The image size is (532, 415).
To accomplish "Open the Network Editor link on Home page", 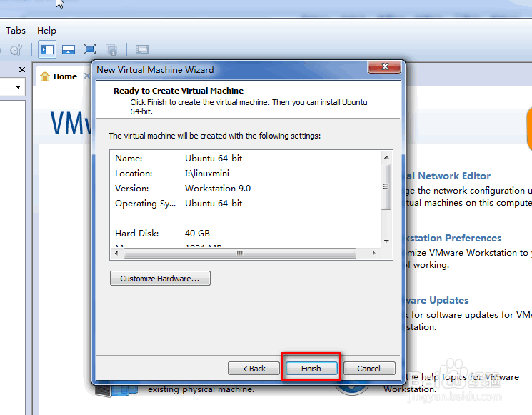I will pos(448,176).
